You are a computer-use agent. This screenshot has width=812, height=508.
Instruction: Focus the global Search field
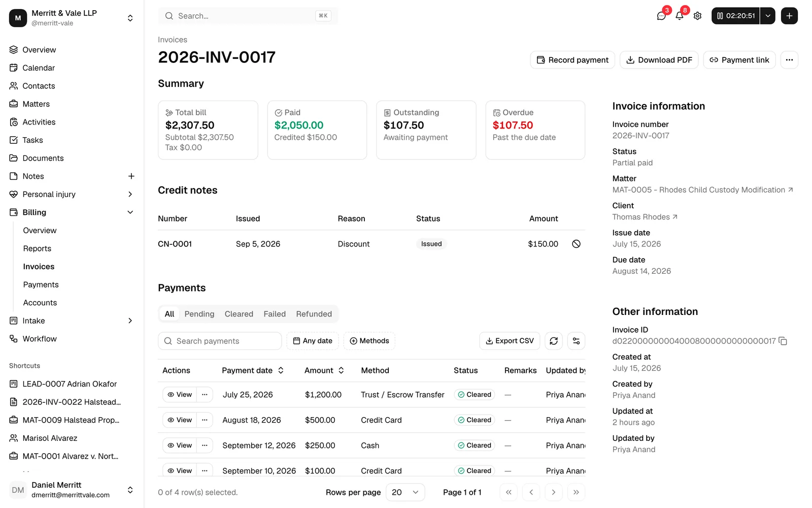tap(248, 16)
